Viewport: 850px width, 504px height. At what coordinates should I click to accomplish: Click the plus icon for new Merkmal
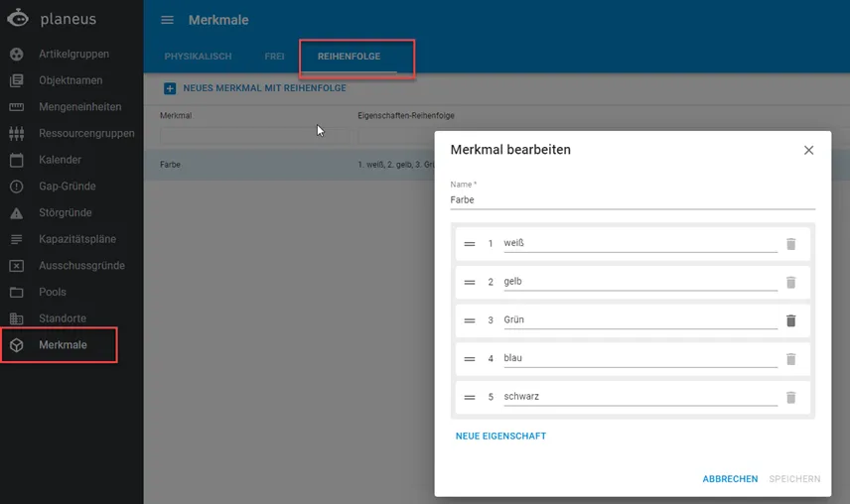pos(170,88)
